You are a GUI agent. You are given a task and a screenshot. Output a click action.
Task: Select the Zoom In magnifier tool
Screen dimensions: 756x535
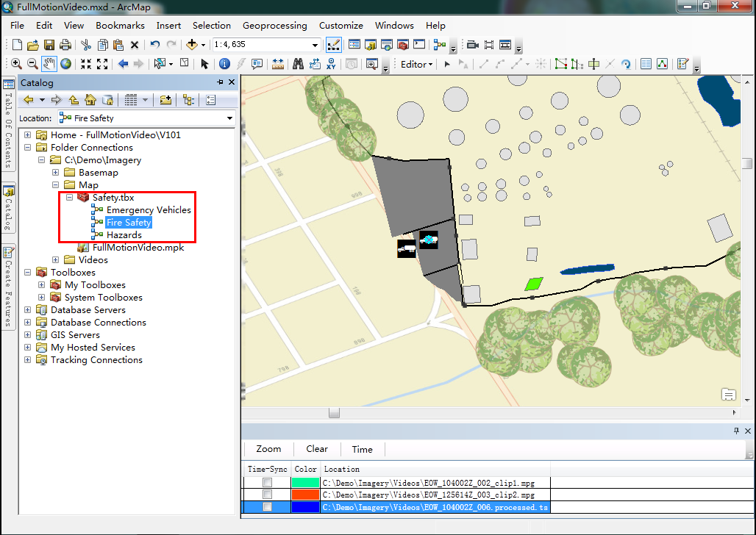pyautogui.click(x=16, y=64)
